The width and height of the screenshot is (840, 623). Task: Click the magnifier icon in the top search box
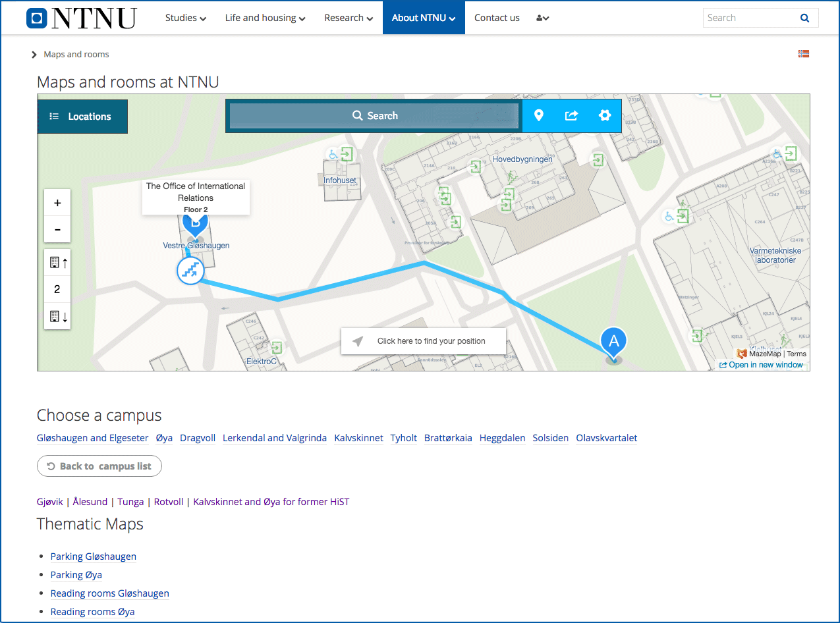804,18
